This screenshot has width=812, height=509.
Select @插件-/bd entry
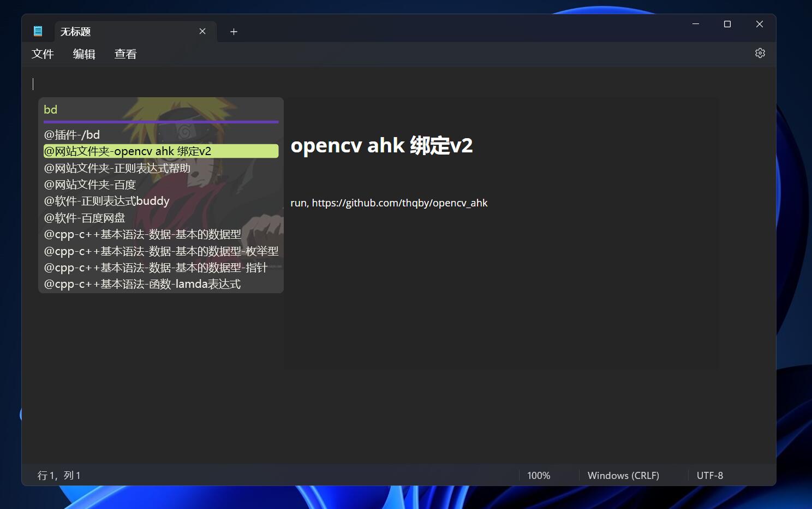(x=72, y=135)
